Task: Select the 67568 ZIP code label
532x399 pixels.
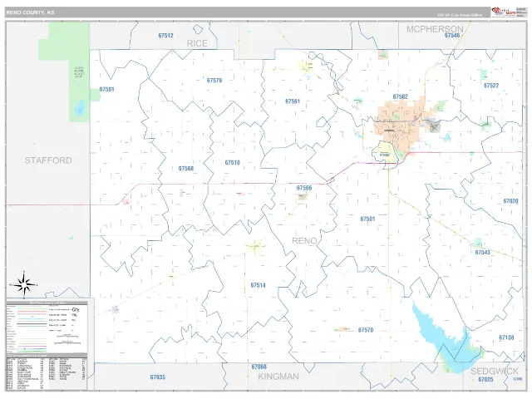Action: point(186,168)
